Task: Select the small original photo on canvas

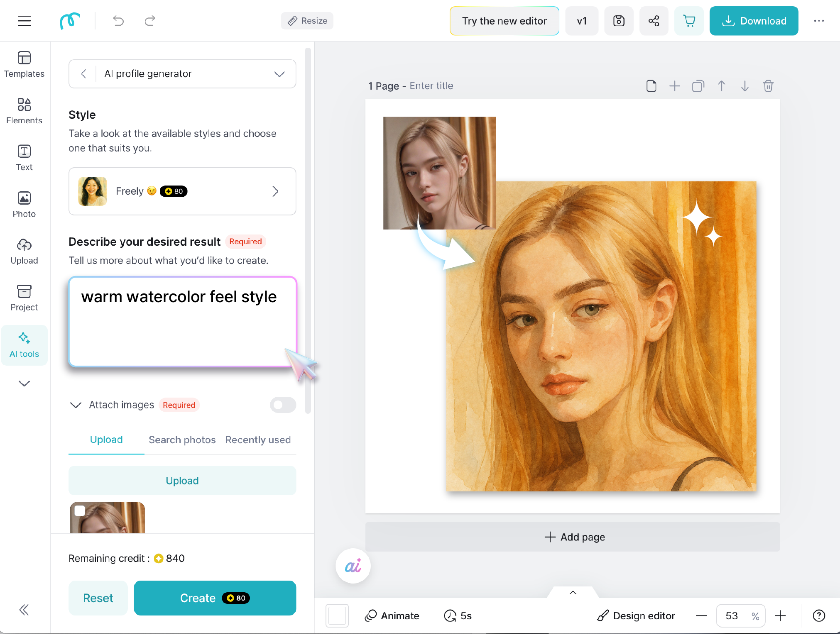Action: click(x=439, y=173)
